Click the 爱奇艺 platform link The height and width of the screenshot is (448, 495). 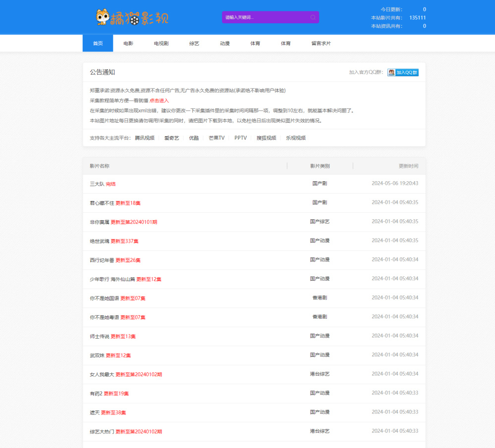(172, 138)
